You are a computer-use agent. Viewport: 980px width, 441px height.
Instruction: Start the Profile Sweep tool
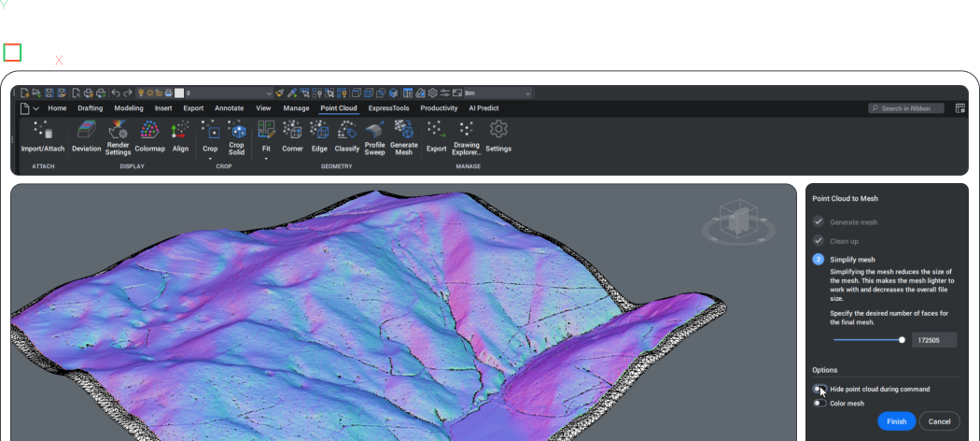(x=374, y=137)
